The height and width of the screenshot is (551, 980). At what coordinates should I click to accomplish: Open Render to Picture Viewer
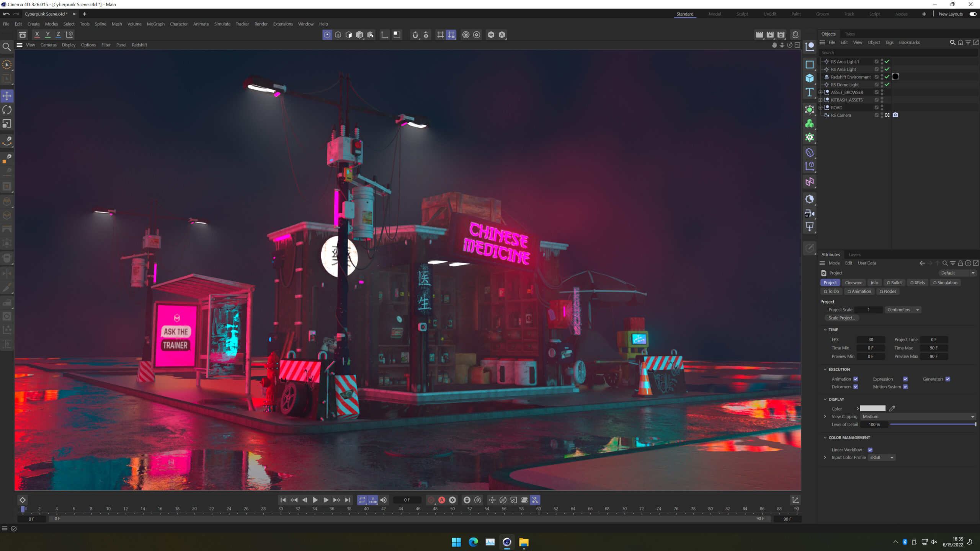(770, 35)
